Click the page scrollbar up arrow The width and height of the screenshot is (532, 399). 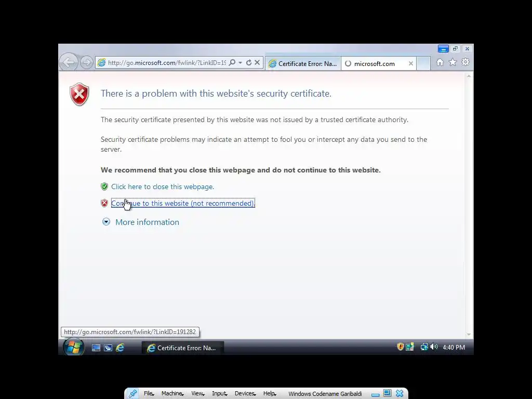point(469,76)
